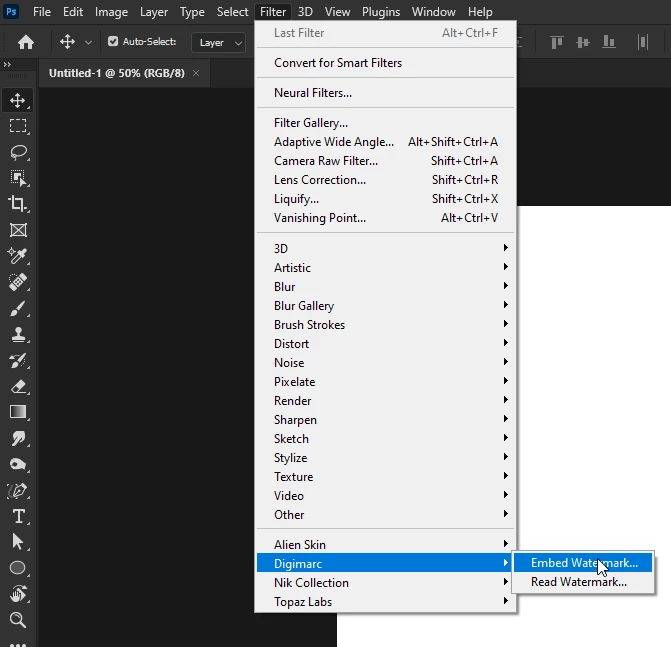Viewport: 671px width, 647px height.
Task: Select the Ellipse shape tool
Action: [x=18, y=568]
